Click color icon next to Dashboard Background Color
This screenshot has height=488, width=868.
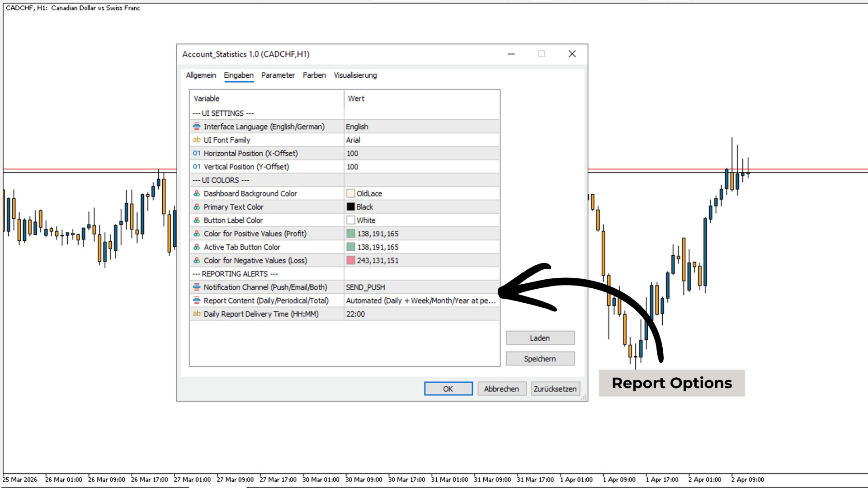click(x=197, y=193)
